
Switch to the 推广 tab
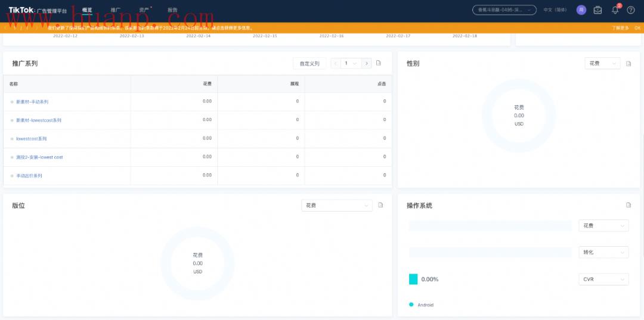pyautogui.click(x=116, y=10)
